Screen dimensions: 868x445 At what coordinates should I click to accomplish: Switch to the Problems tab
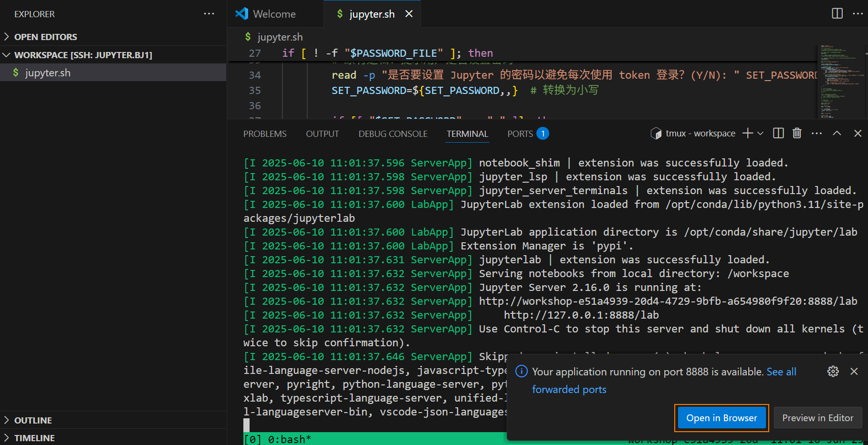tap(265, 134)
